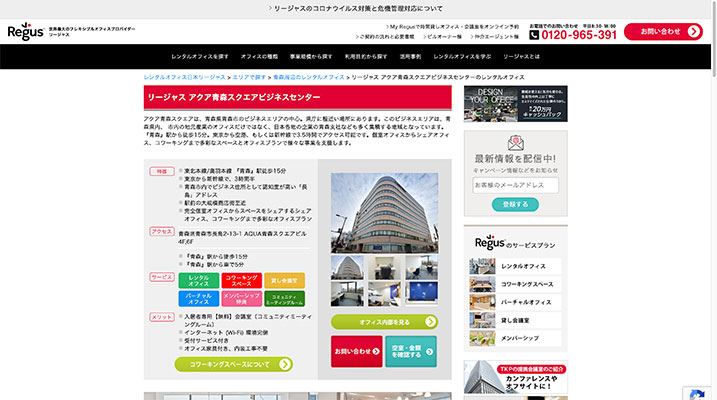Select the corridor with blue wall thumbnail

coord(384,294)
